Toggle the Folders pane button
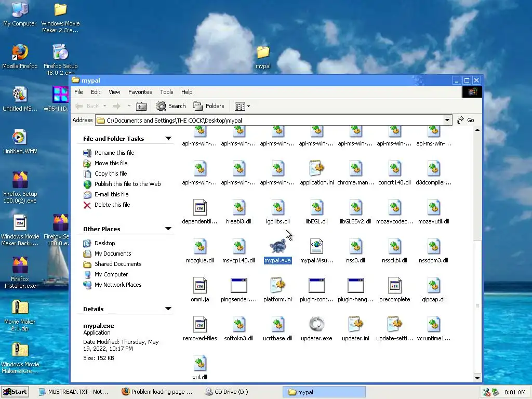The width and height of the screenshot is (532, 399). pos(209,106)
